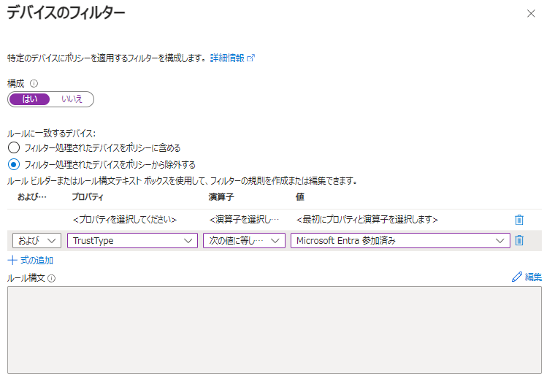Screen dimensions: 544x392
Task: Select フィルター処理されたデバイスをポリシーに含める radio
Action: click(x=14, y=147)
